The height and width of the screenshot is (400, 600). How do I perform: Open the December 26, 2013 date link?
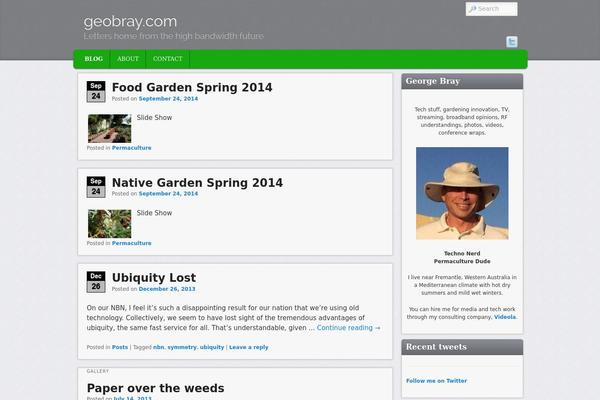point(167,289)
